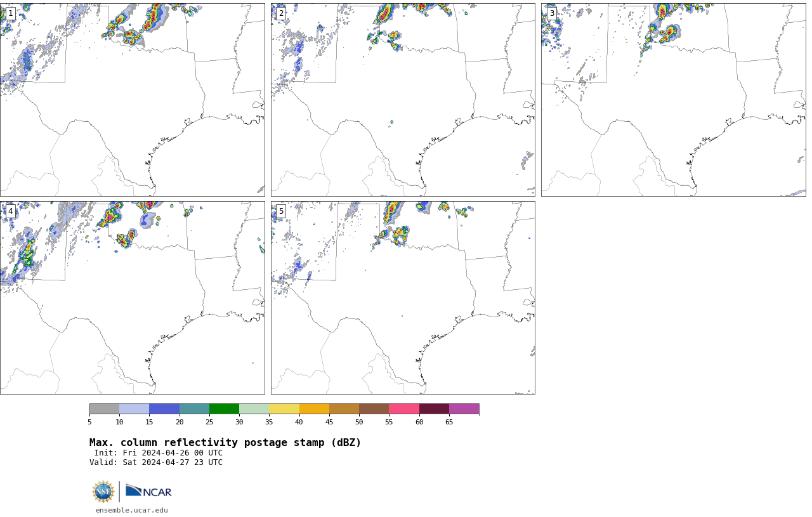Select the brown 50-55 dBZ swatch
The image size is (812, 517).
click(x=374, y=409)
